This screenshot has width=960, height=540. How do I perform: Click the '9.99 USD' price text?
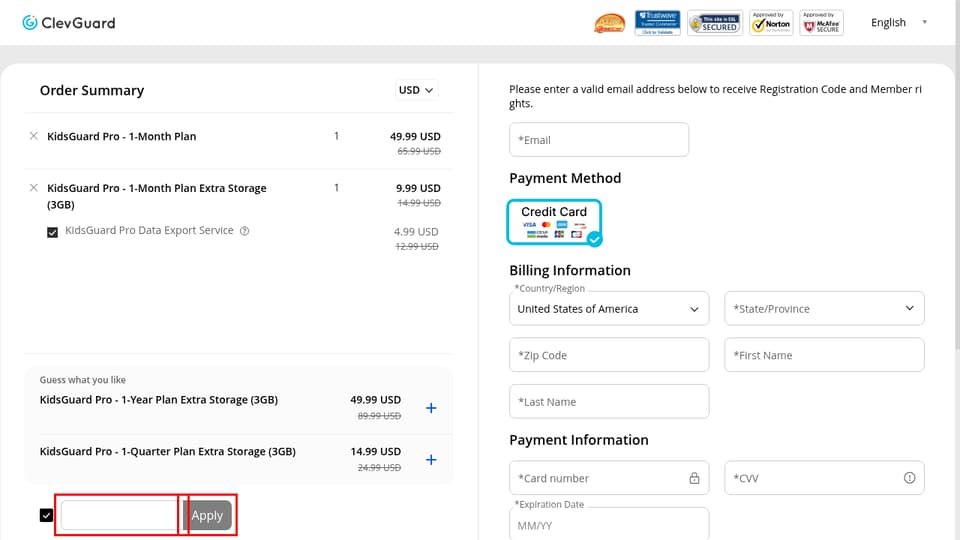[x=418, y=188]
